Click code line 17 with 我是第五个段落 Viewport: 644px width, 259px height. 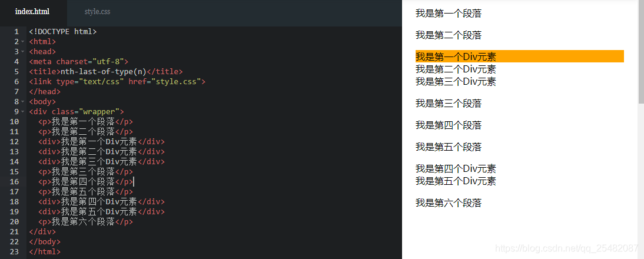pos(85,192)
